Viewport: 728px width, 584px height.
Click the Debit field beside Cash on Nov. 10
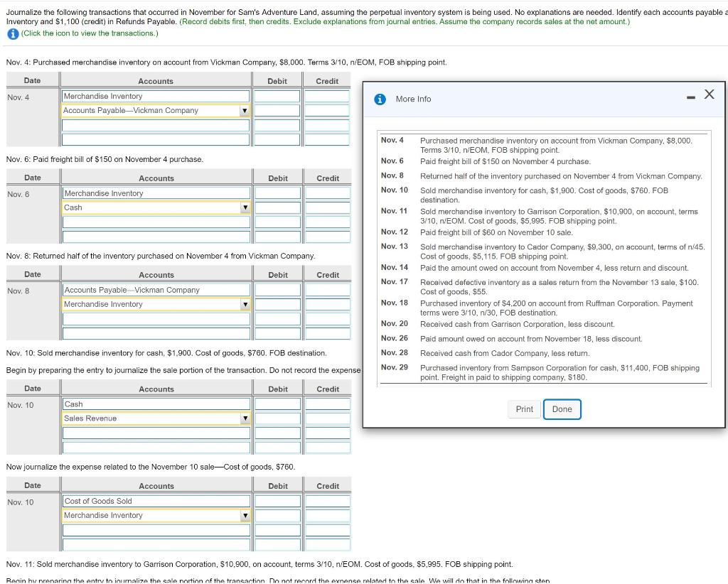tap(278, 404)
